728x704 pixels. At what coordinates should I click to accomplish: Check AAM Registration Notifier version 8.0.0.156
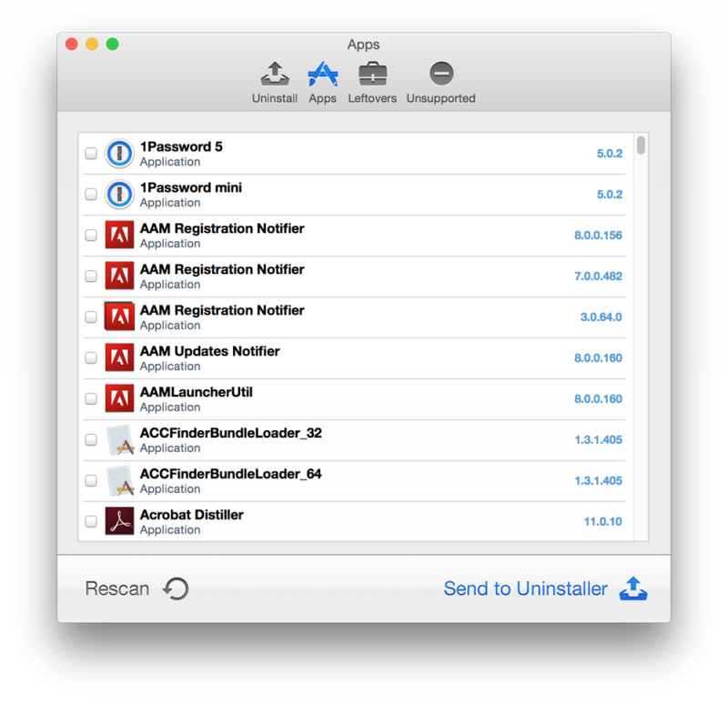[x=91, y=236]
